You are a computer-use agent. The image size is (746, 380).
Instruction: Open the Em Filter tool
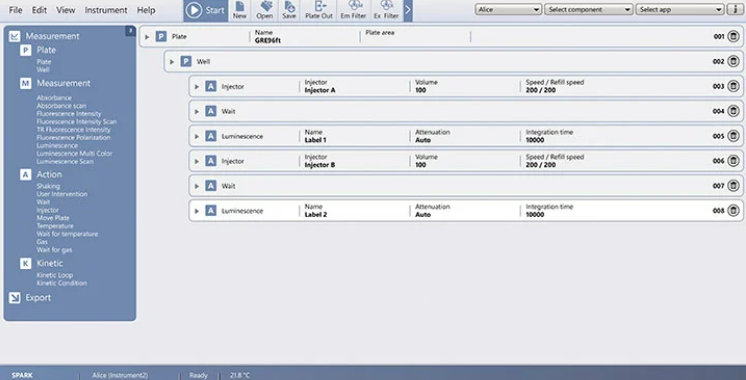pyautogui.click(x=353, y=10)
